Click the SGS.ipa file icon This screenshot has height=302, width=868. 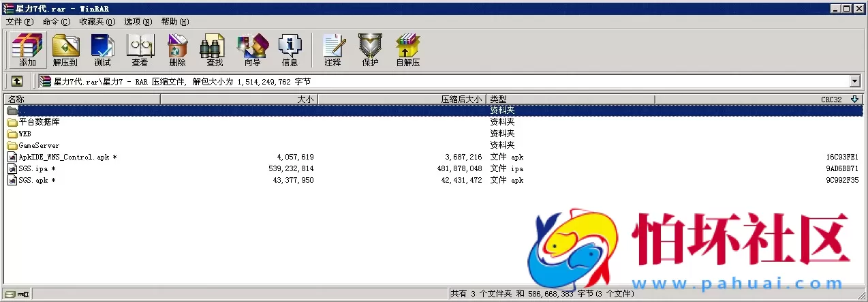click(12, 168)
